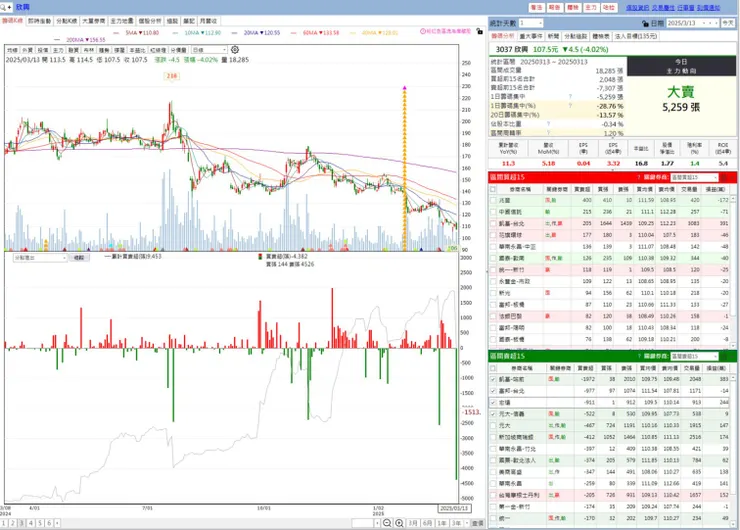Open the 分點進出 dropdown in the lower chart

[x=40, y=258]
